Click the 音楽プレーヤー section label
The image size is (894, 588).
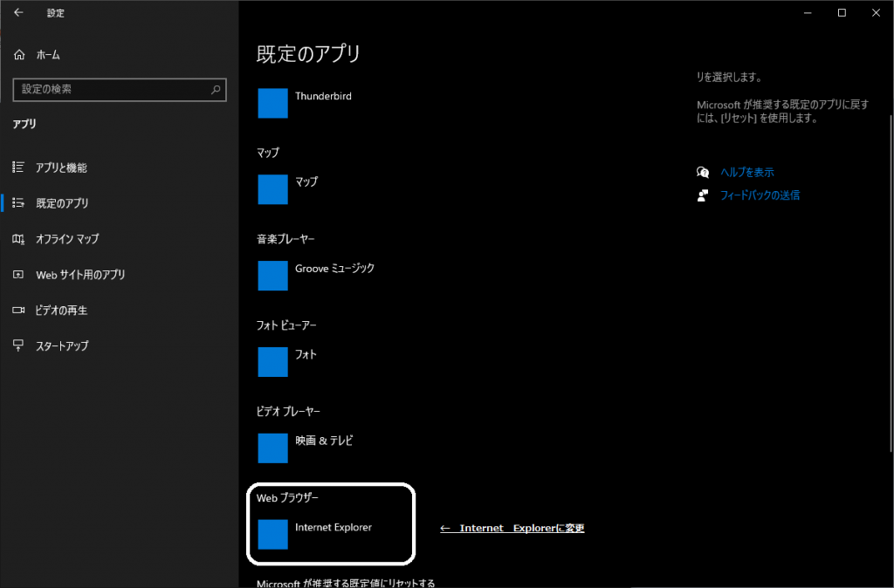click(x=285, y=239)
